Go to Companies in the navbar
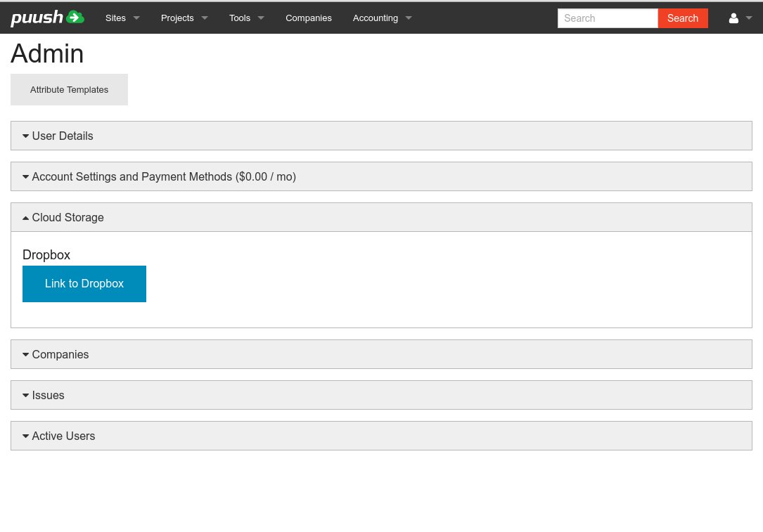763x532 pixels. 308,18
